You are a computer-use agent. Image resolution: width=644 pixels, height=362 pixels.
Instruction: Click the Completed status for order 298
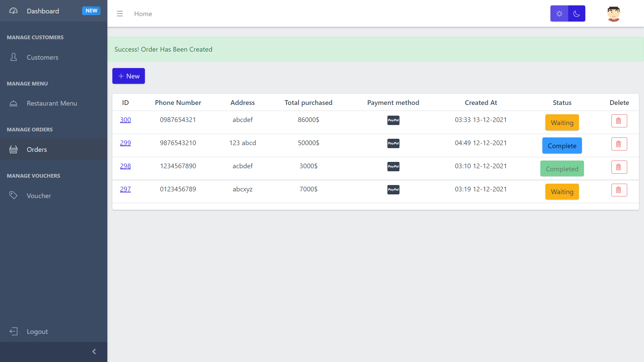pos(562,168)
